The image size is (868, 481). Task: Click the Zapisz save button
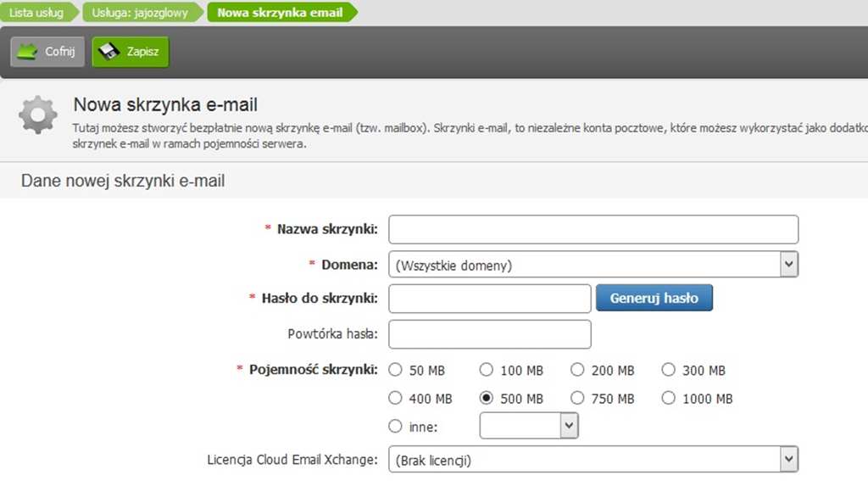(131, 52)
